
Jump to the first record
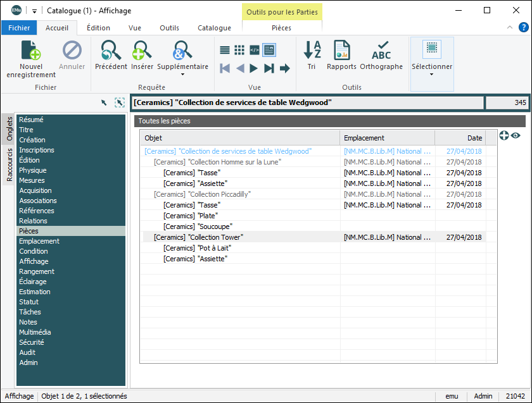[225, 68]
